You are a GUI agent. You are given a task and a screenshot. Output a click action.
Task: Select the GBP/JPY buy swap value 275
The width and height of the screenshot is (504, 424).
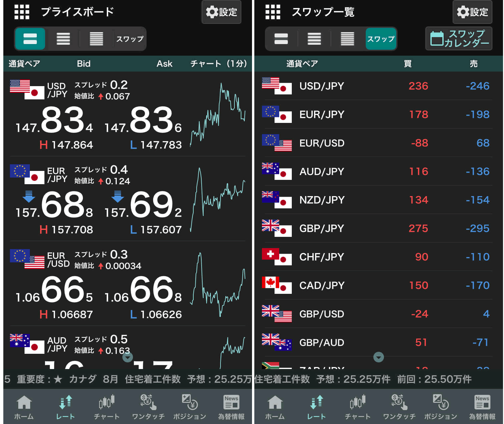[418, 228]
